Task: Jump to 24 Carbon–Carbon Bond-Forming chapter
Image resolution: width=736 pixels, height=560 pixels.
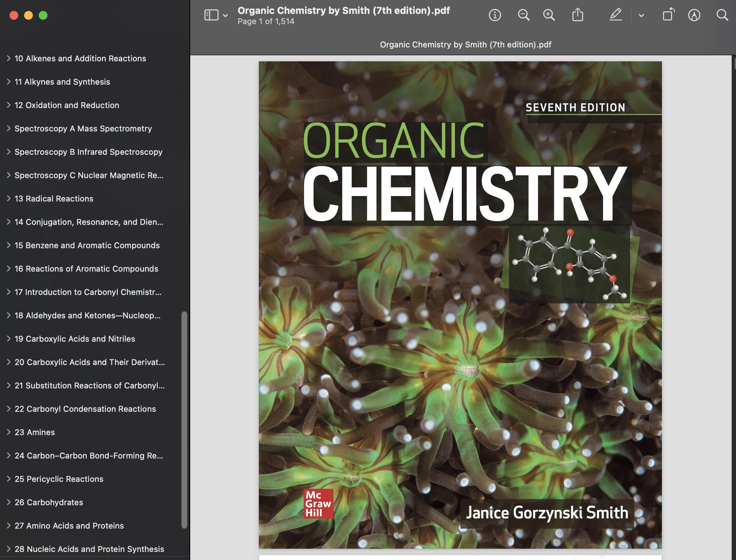Action: coord(89,456)
